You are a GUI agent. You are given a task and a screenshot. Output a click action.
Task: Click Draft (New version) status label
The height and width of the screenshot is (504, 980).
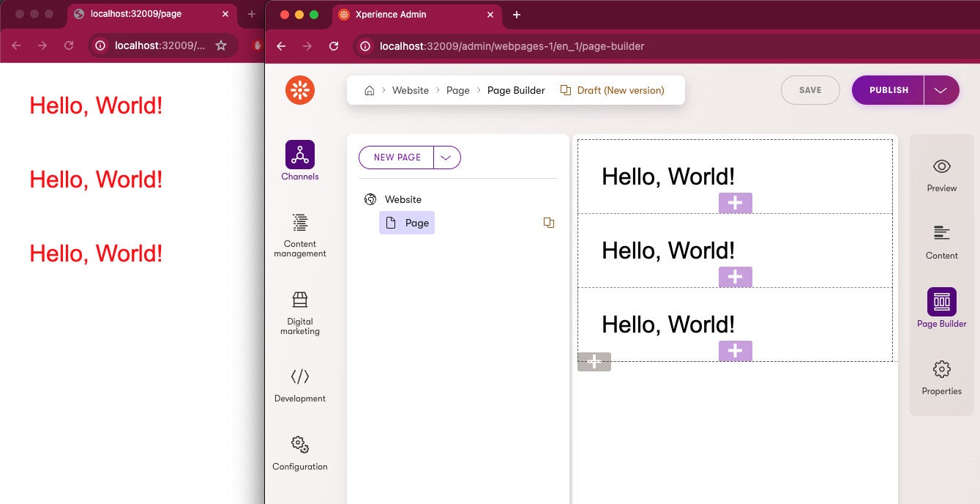click(x=618, y=89)
